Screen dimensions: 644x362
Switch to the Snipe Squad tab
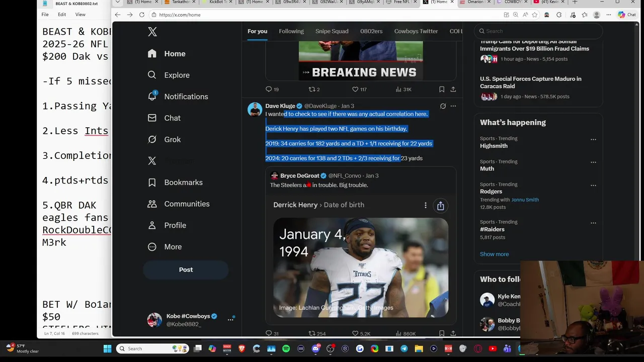coord(332,31)
